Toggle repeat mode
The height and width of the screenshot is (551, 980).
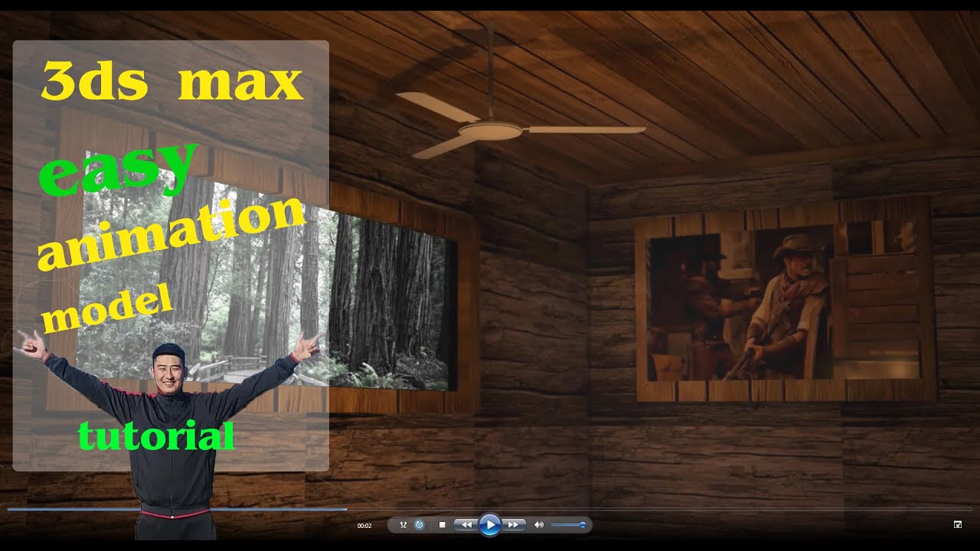419,525
